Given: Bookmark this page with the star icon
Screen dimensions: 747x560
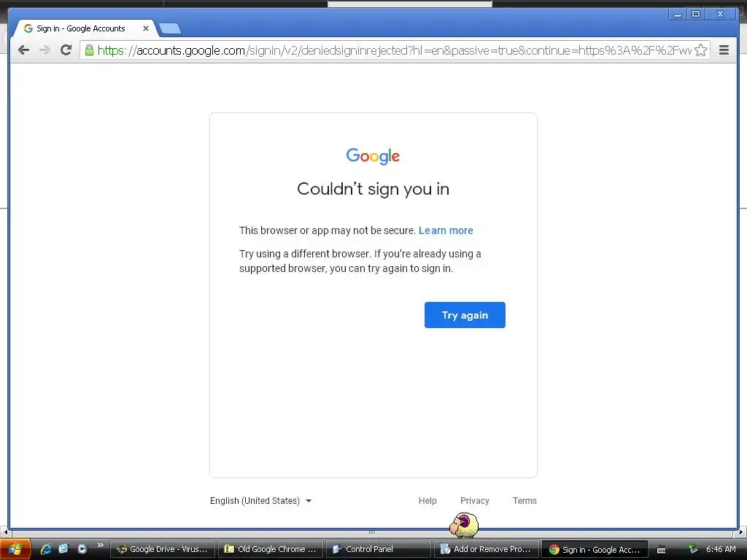Looking at the screenshot, I should [x=700, y=50].
